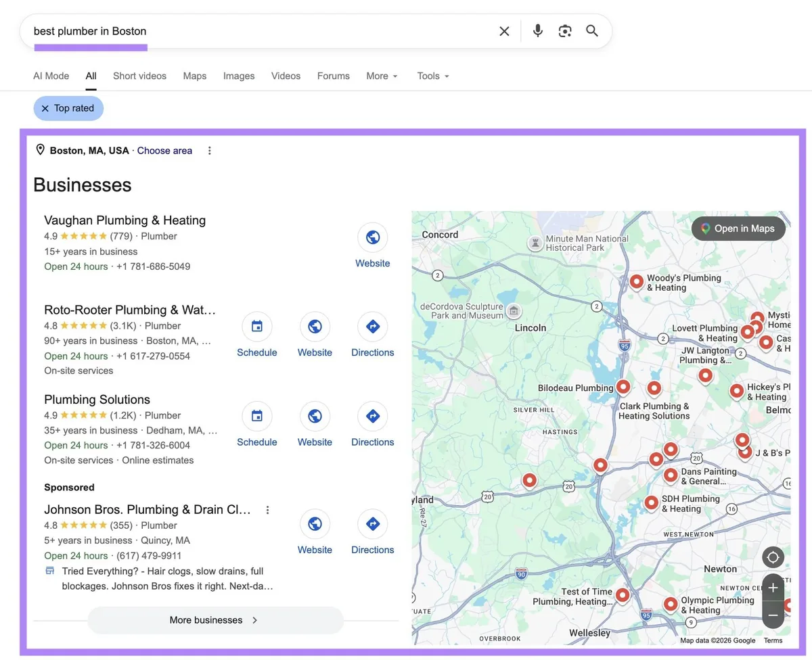Open the Plumbing Solutions listing title
Screen dimensions: 812x660
click(x=97, y=400)
